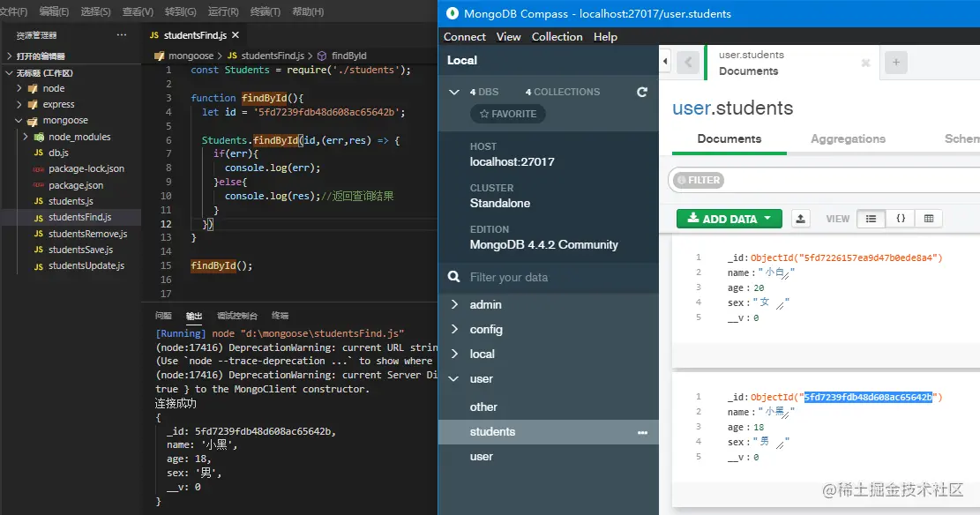Open the Terminal menu in VS Code

[265, 11]
